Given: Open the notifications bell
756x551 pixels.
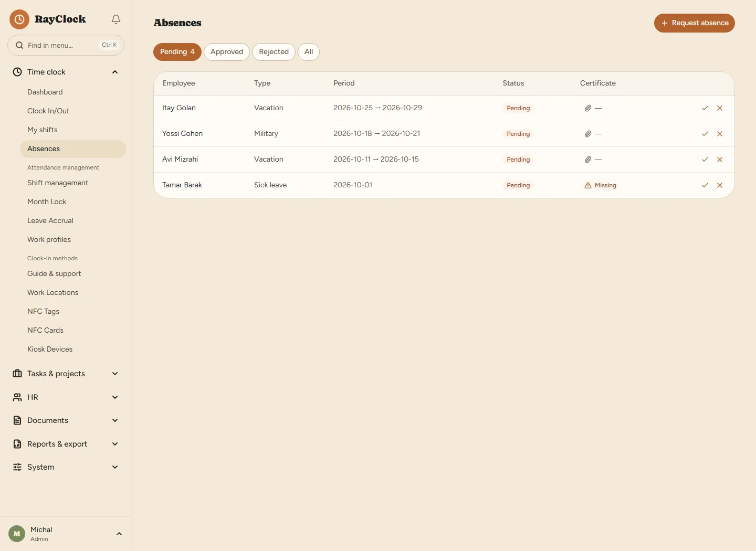Looking at the screenshot, I should (x=116, y=19).
